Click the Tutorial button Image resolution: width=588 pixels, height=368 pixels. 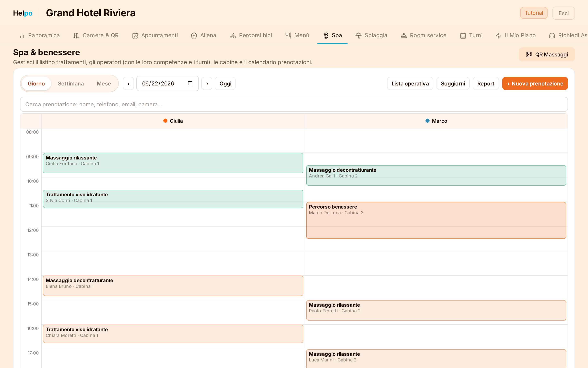533,13
